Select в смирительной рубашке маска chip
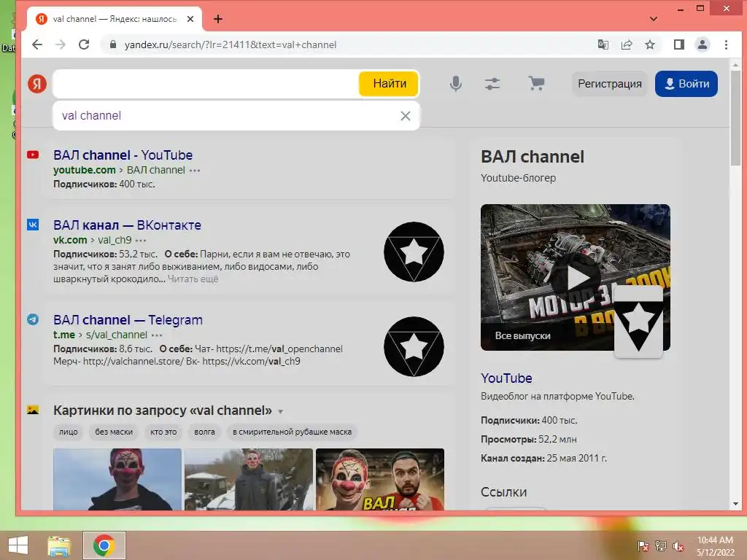747x560 pixels. click(292, 432)
